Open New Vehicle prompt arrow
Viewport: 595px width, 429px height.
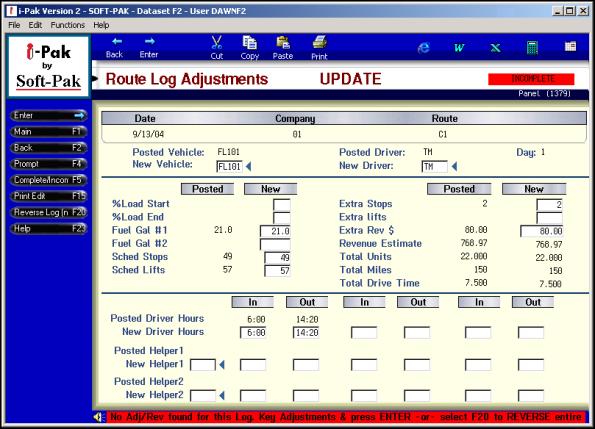click(249, 166)
